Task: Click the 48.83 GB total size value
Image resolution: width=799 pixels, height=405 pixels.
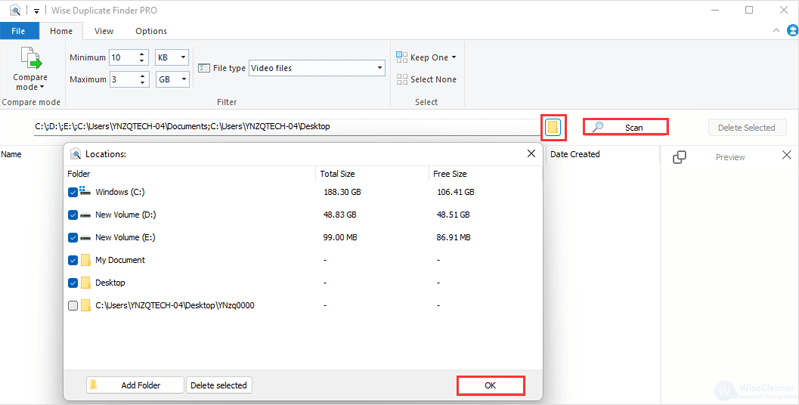Action: 340,215
